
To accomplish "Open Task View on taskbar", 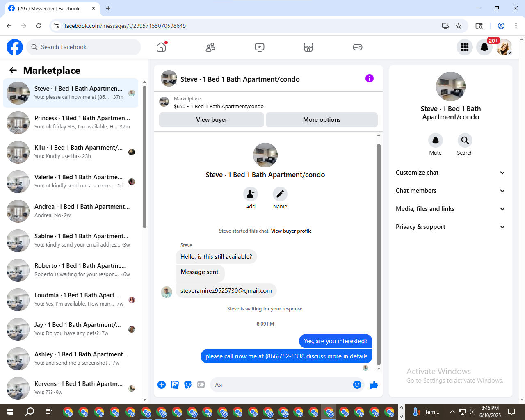I will click(x=49, y=412).
